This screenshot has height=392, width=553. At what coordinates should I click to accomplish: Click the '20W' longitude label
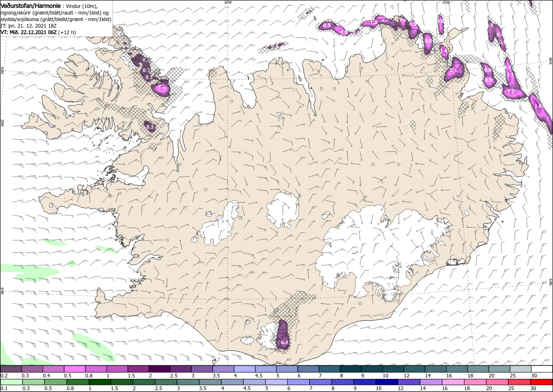228,2
